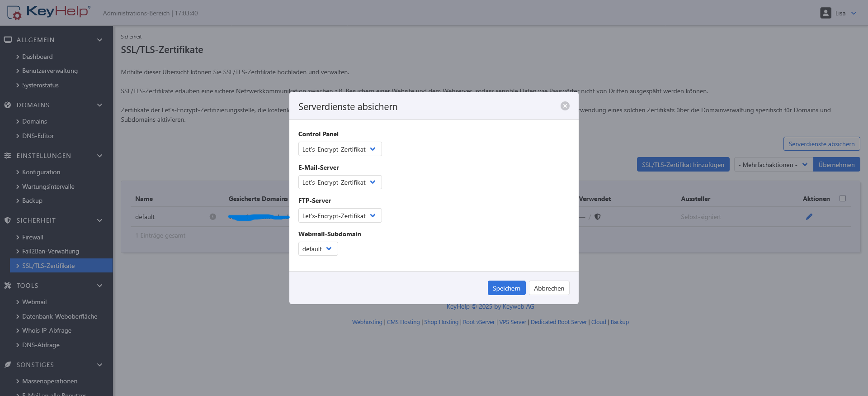The height and width of the screenshot is (396, 868).
Task: Click the Abbrechen button
Action: tap(549, 288)
